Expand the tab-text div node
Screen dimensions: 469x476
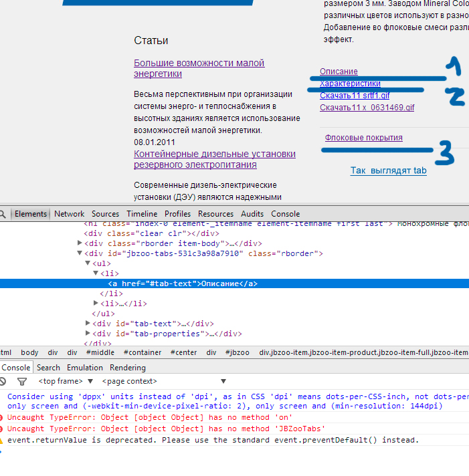(x=88, y=324)
